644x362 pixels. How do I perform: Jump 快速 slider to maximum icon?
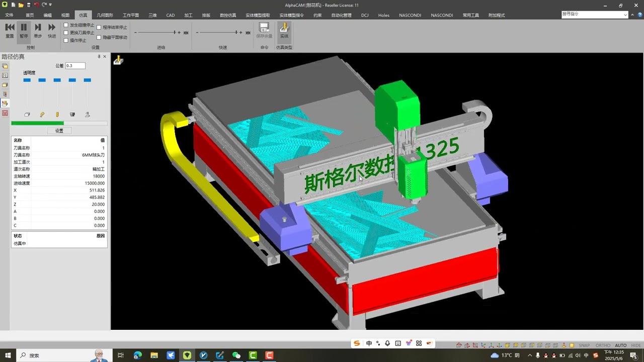(248, 33)
